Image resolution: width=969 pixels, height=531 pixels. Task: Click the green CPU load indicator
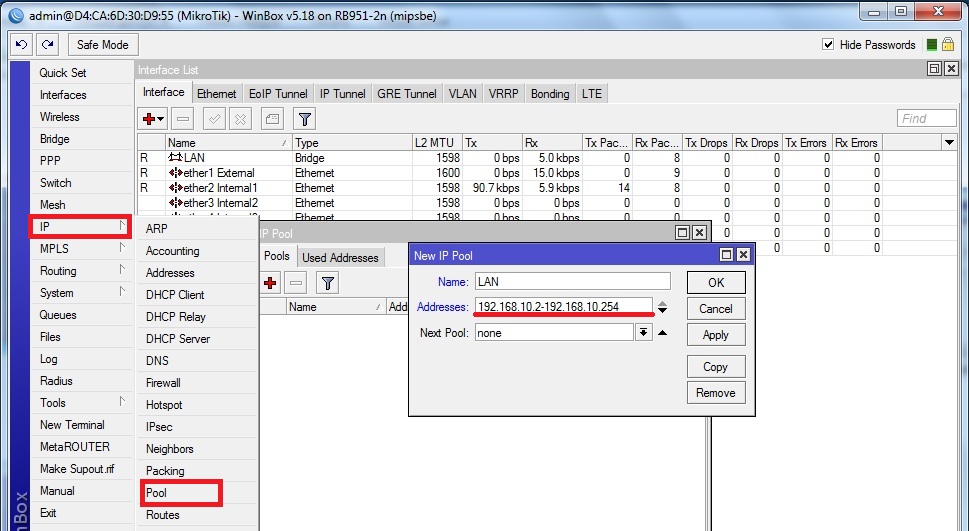click(931, 45)
